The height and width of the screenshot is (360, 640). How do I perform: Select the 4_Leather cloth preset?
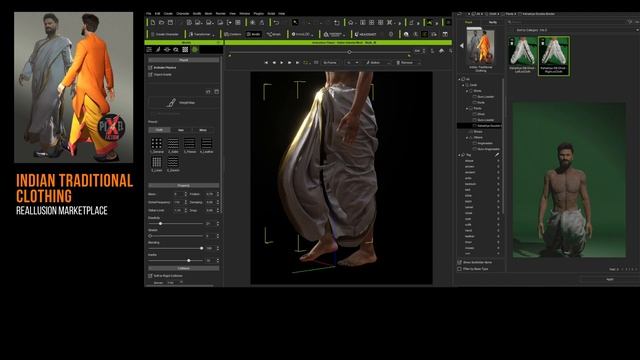pyautogui.click(x=206, y=145)
